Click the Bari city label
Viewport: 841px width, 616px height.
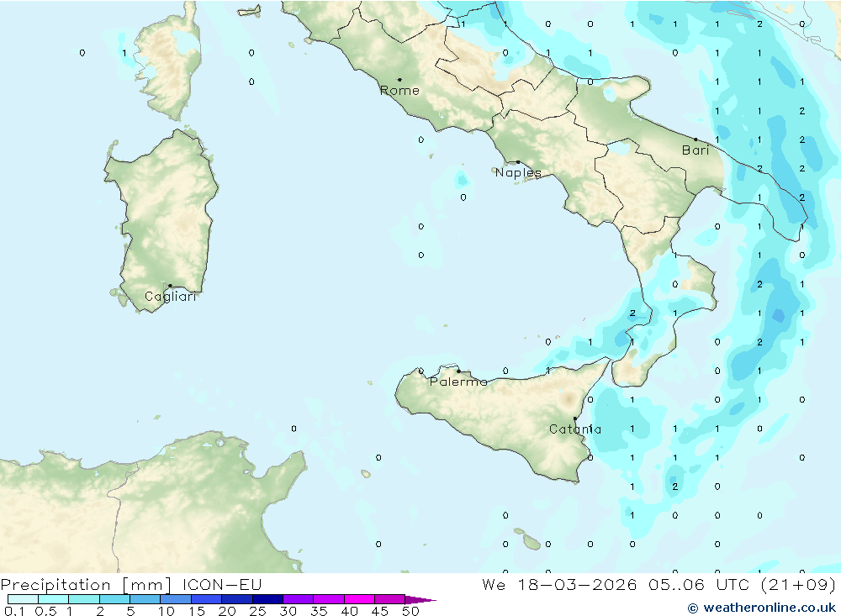pos(696,150)
